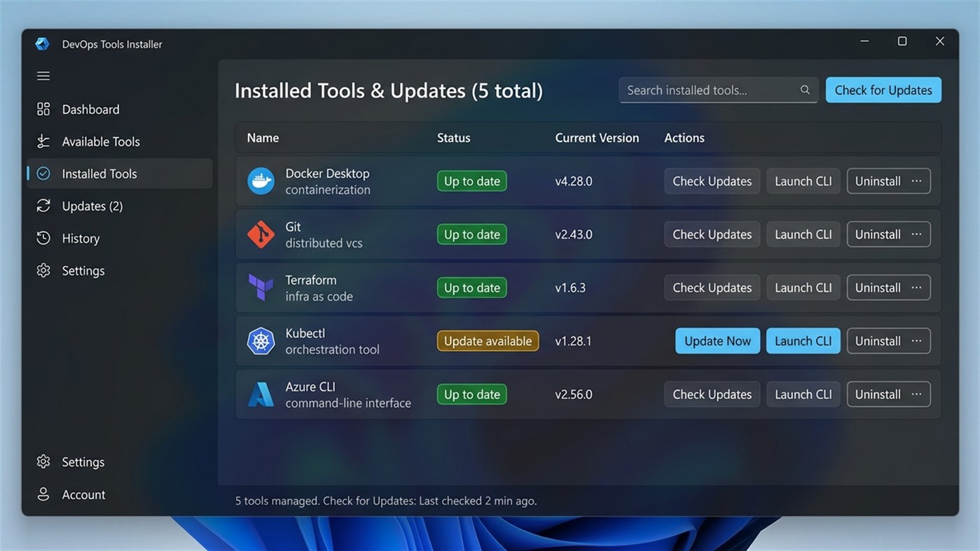Click the Account person icon
980x551 pixels.
[43, 494]
